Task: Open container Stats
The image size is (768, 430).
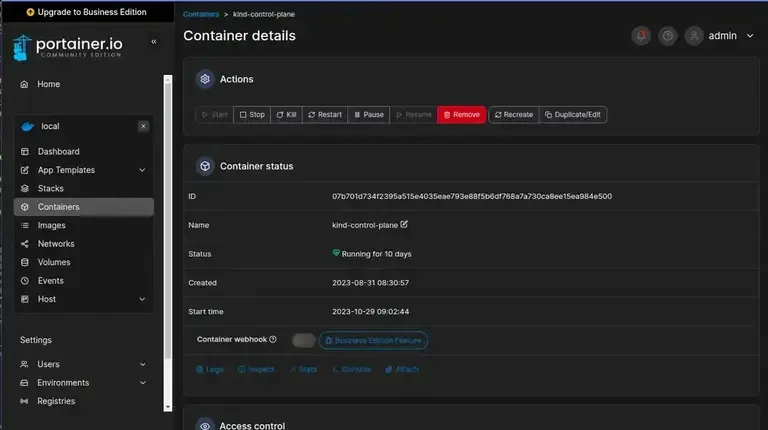Action: [303, 369]
